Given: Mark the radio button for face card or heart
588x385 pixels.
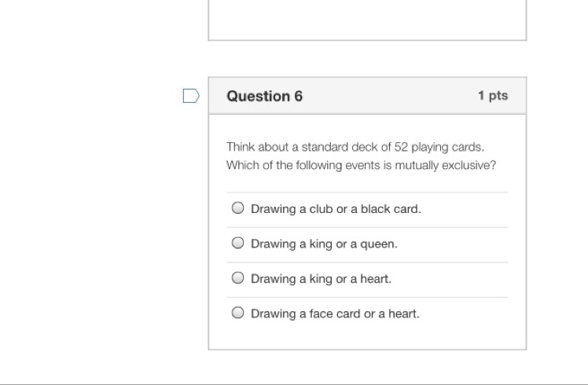Looking at the screenshot, I should 238,313.
